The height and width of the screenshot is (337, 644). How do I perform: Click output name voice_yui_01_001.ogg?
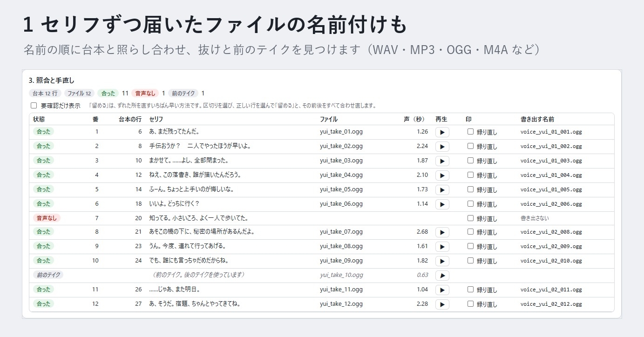551,132
